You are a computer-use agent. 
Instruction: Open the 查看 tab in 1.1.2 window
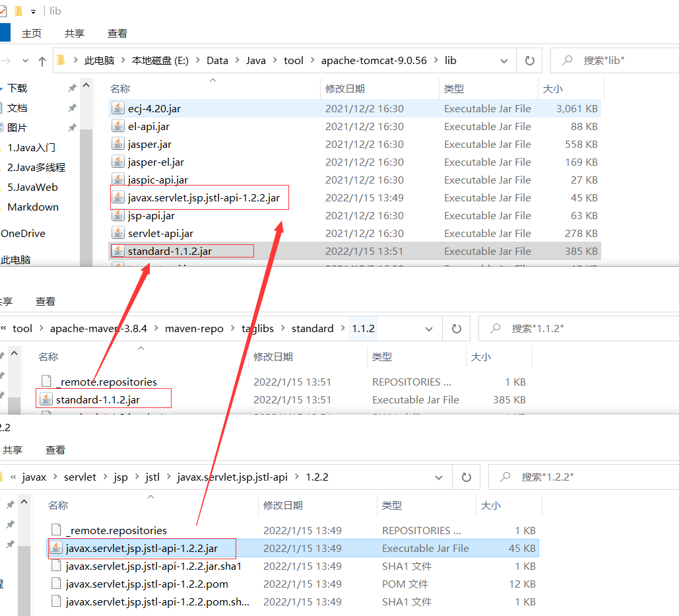point(45,302)
